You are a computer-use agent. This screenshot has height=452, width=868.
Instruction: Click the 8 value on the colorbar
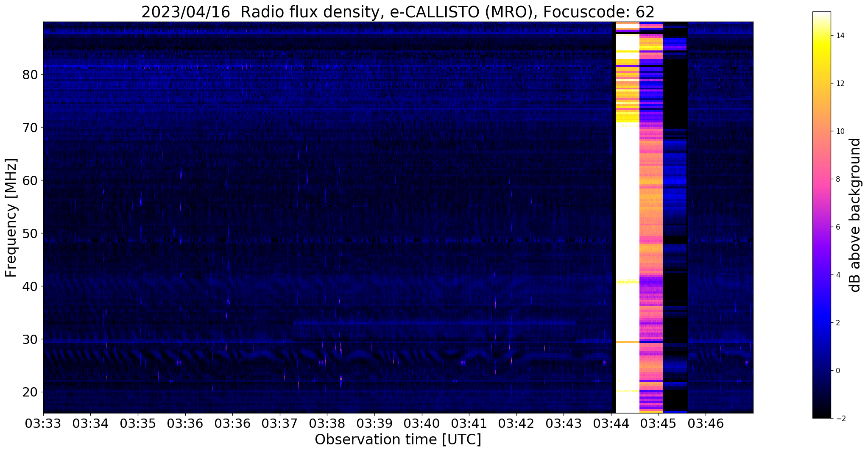click(x=837, y=179)
